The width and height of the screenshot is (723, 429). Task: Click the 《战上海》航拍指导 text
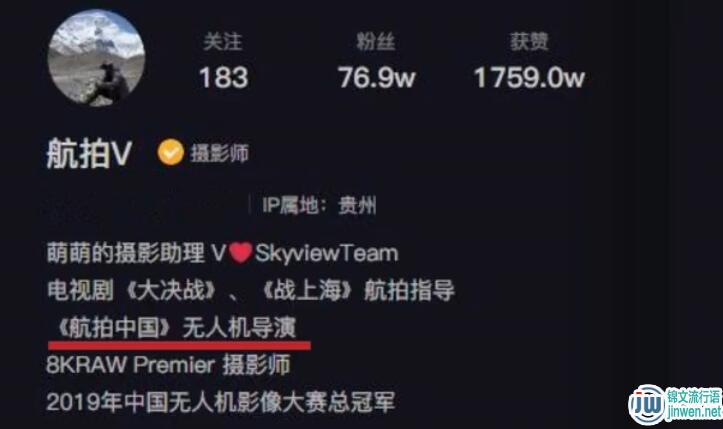tap(358, 291)
